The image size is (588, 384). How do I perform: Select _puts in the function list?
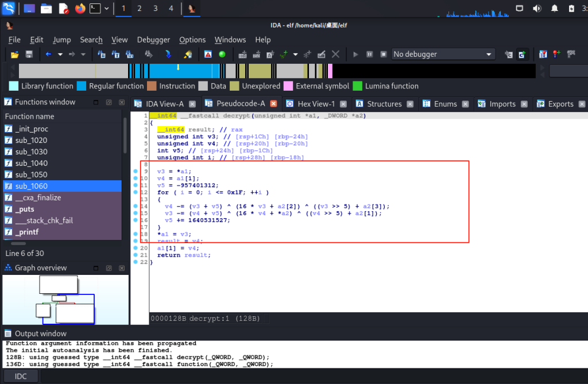coord(62,209)
